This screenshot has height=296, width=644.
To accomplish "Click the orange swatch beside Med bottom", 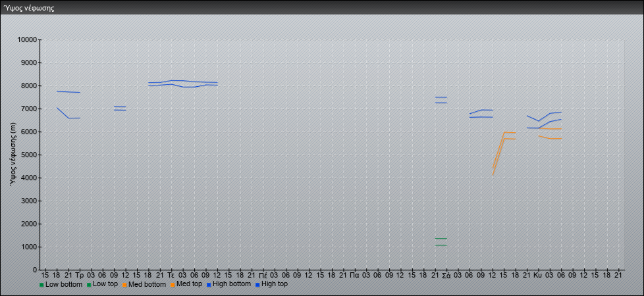I will [x=124, y=285].
